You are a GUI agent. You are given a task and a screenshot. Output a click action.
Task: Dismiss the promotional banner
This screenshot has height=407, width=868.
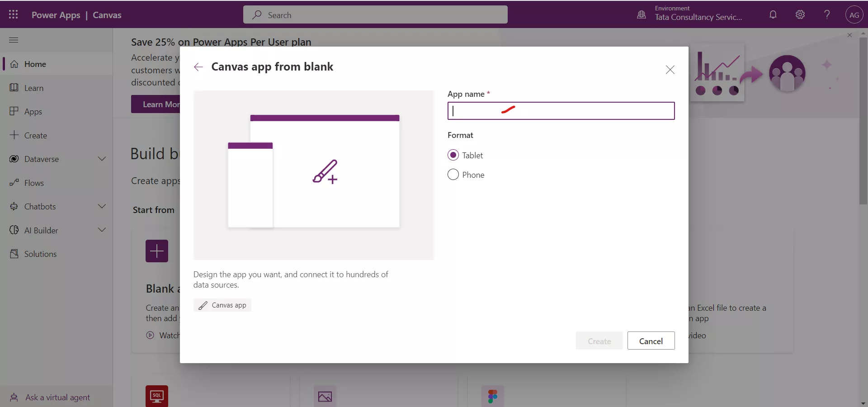[849, 35]
